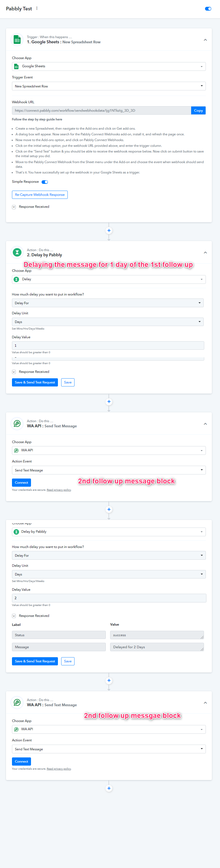Copy the webhook URL

pos(198,111)
